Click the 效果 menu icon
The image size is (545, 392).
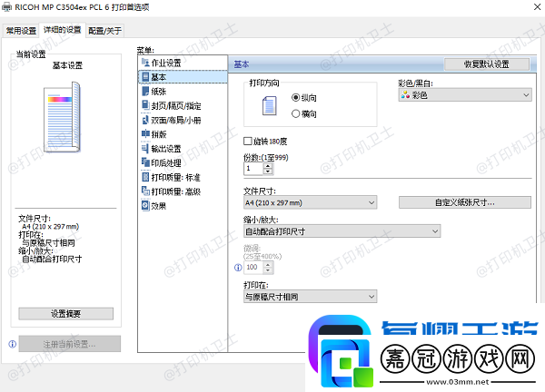[145, 206]
